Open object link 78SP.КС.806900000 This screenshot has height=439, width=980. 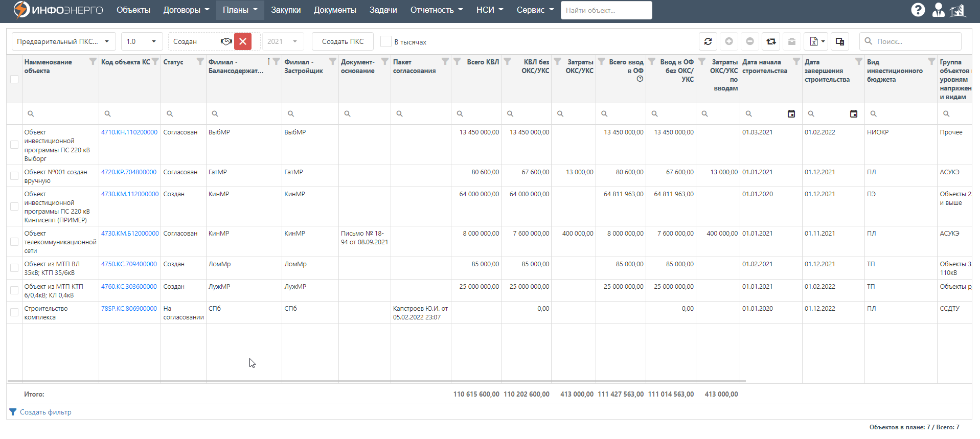pos(129,308)
